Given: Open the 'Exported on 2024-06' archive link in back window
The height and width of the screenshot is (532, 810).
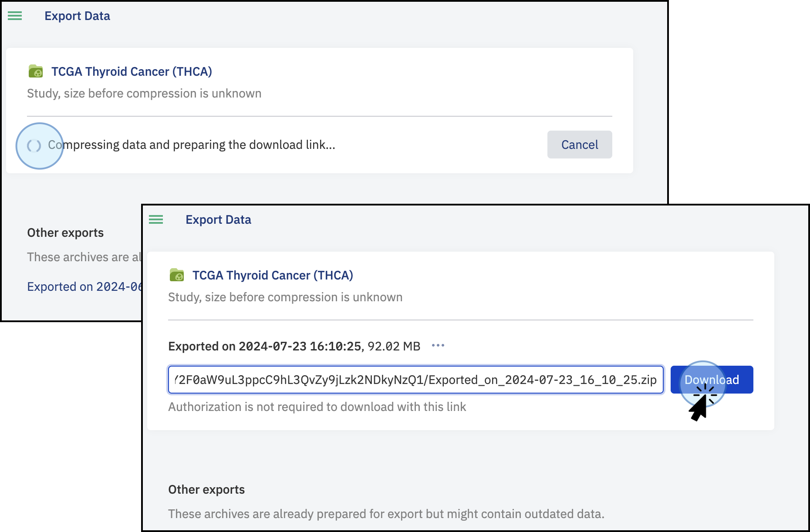Looking at the screenshot, I should point(84,286).
